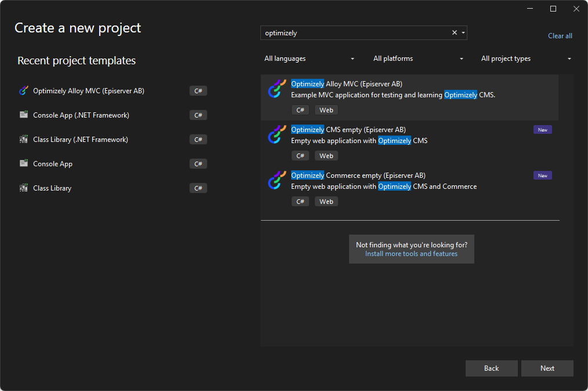Click the Class Library (.NET Framework) icon

coord(24,140)
